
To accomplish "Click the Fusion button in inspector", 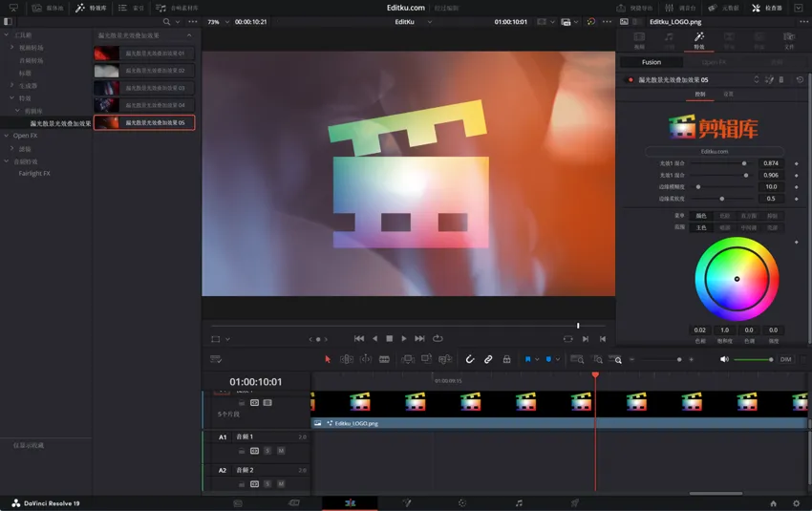I will (x=651, y=62).
